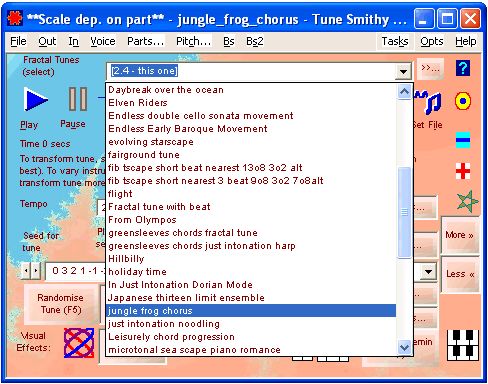Click the list scrollbar down arrow
This screenshot has width=488, height=384.
click(404, 348)
